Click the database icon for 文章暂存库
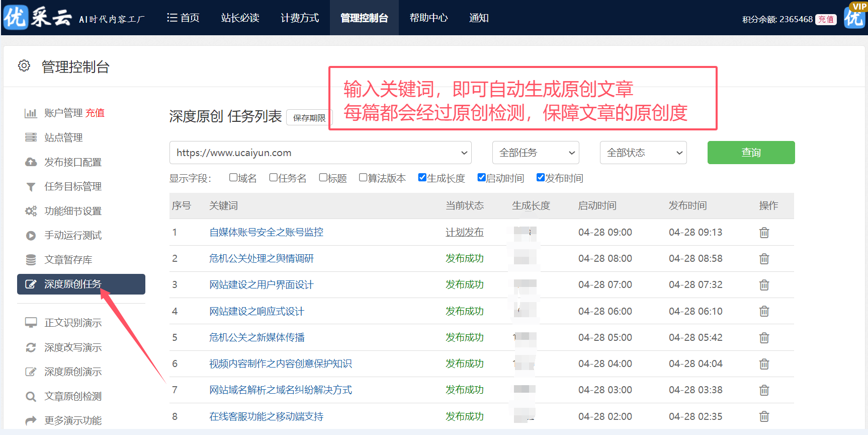868x435 pixels. coord(31,260)
